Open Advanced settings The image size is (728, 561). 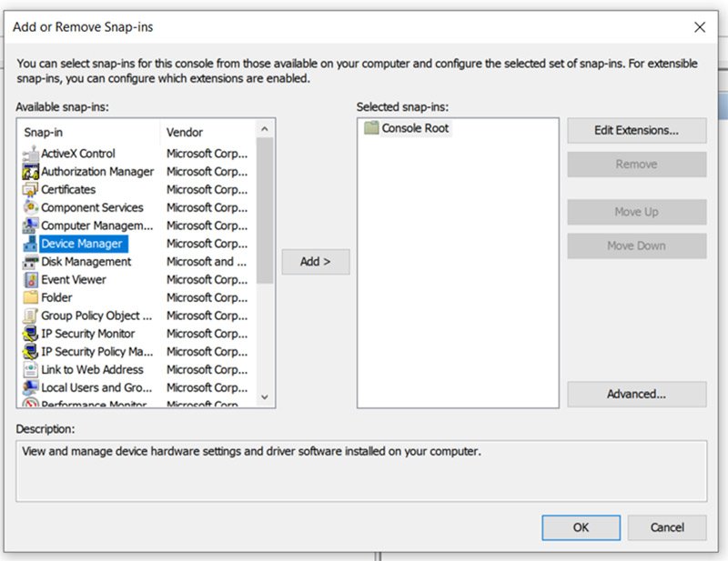[x=636, y=394]
